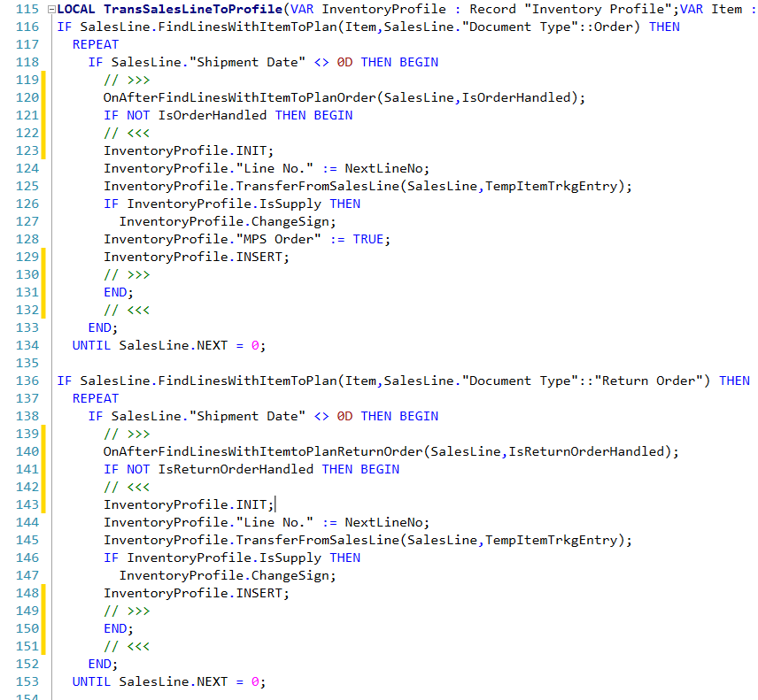
Task: Select line number 154 at the bottom
Action: pos(27,696)
